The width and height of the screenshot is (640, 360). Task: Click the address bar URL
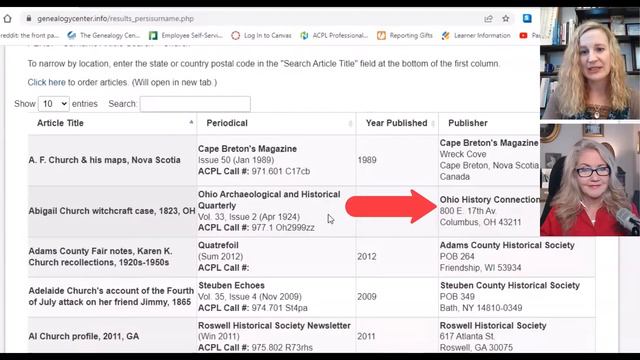[x=116, y=19]
